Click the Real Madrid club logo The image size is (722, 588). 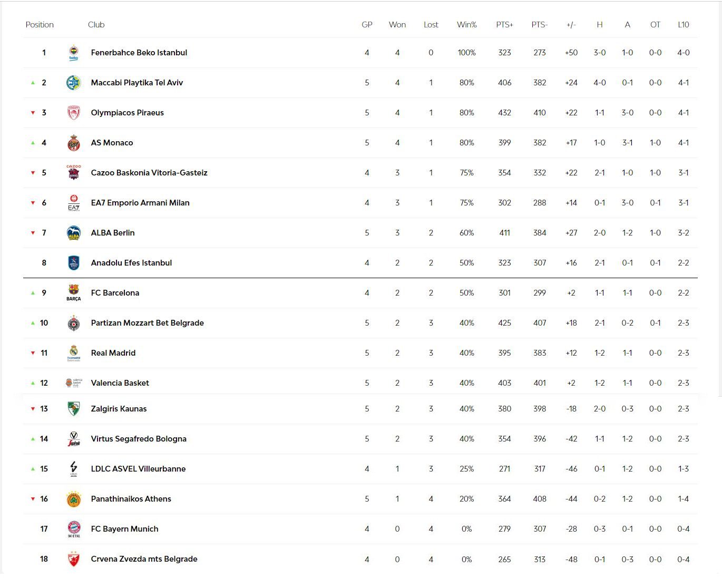(74, 352)
